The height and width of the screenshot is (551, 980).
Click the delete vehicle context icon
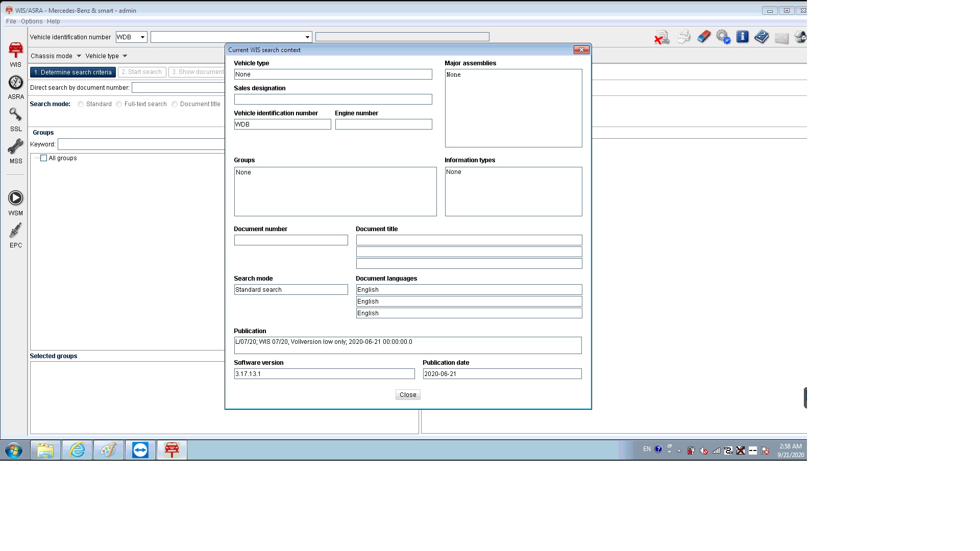(x=662, y=37)
